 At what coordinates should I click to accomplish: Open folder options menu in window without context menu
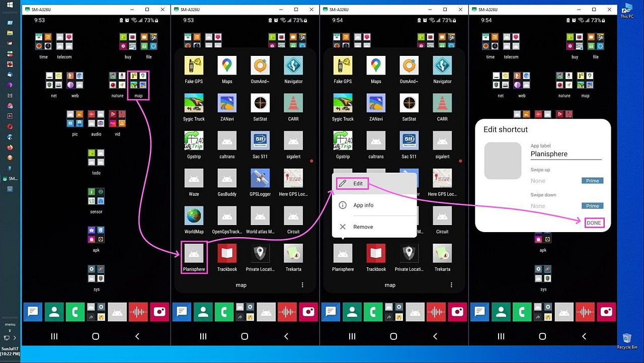coord(302,285)
